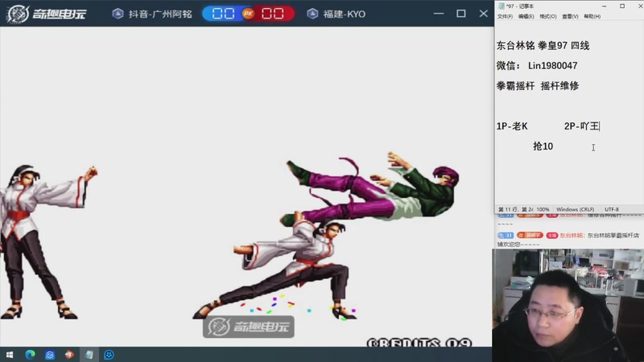The image size is (644, 362).
Task: Click the CREDITS 09 counter in game
Action: click(419, 343)
